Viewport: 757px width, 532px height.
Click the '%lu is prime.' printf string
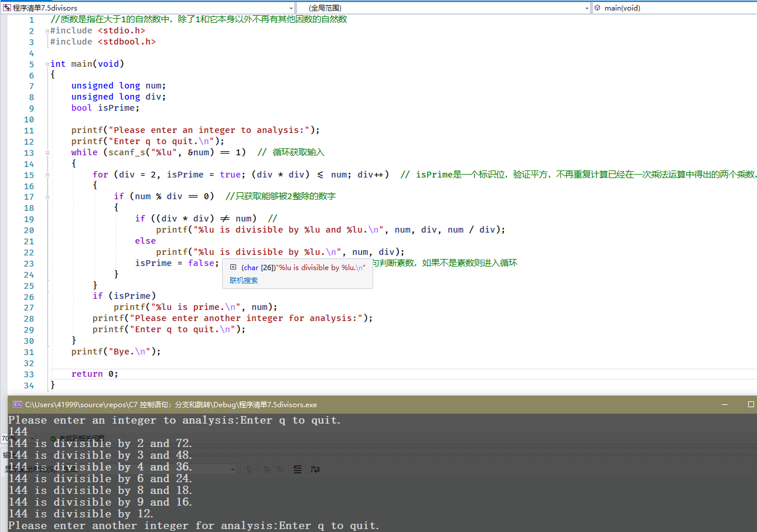pyautogui.click(x=196, y=307)
